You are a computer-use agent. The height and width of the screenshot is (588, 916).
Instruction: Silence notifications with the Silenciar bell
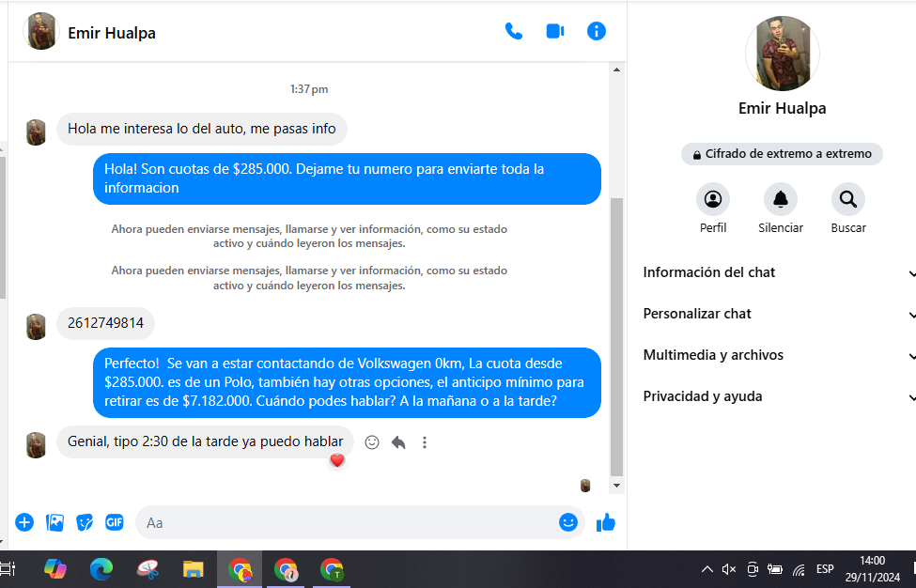coord(780,199)
